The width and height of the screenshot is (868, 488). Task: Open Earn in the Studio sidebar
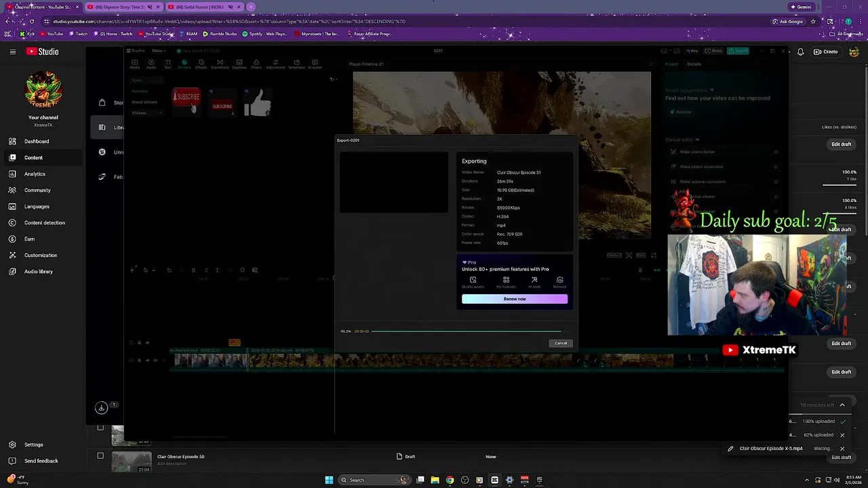42,239
